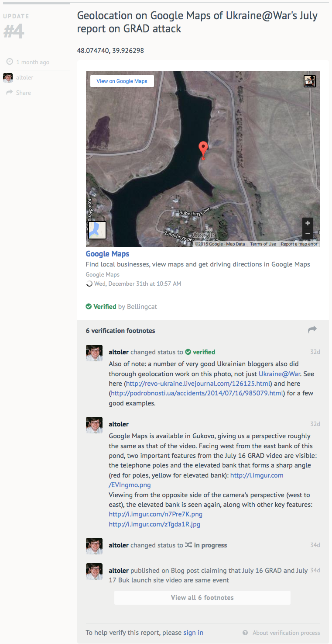Image resolution: width=332 pixels, height=644 pixels.
Task: Click the Share link in sidebar
Action: 24,93
